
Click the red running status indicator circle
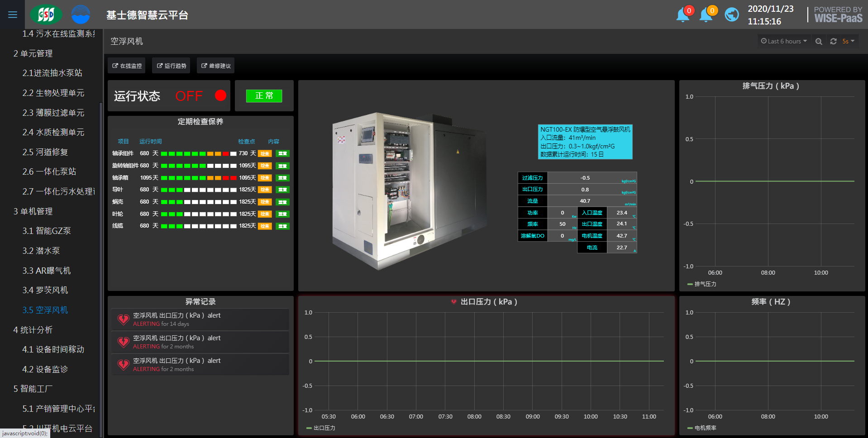pos(220,95)
